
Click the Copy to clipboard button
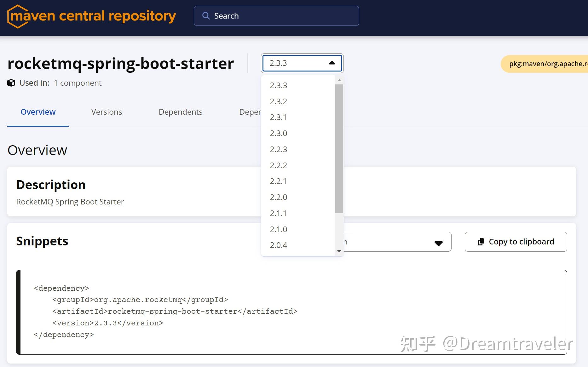516,242
